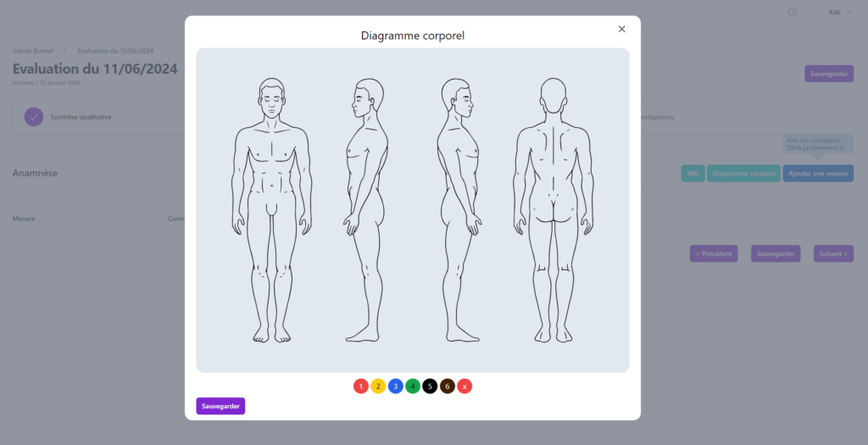Select green marker number 4
The image size is (868, 445).
pyautogui.click(x=413, y=387)
